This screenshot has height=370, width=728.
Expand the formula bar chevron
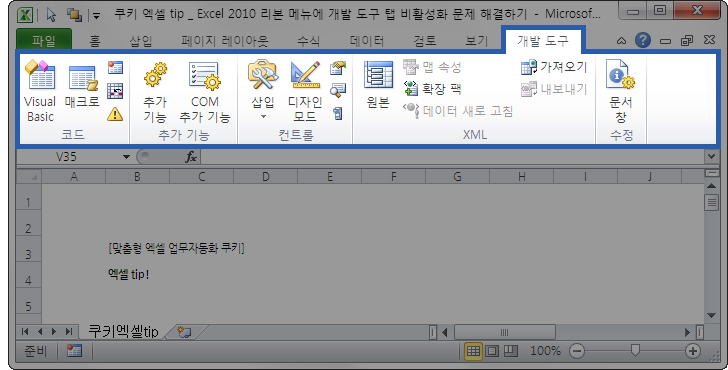711,157
